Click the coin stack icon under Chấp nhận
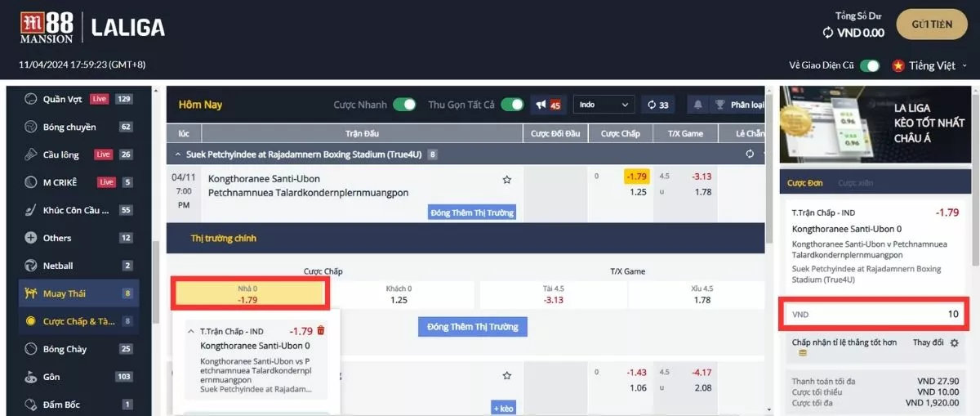The height and width of the screenshot is (416, 980). [x=803, y=353]
